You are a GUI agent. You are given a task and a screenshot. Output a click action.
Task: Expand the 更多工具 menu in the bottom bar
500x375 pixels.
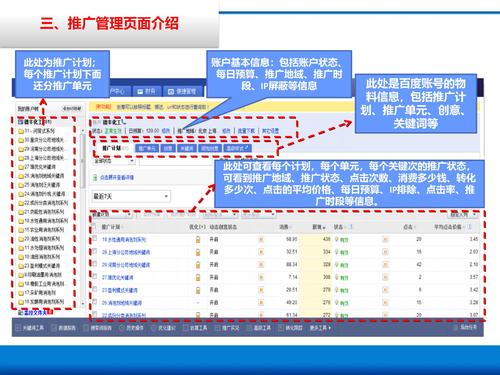(320, 328)
